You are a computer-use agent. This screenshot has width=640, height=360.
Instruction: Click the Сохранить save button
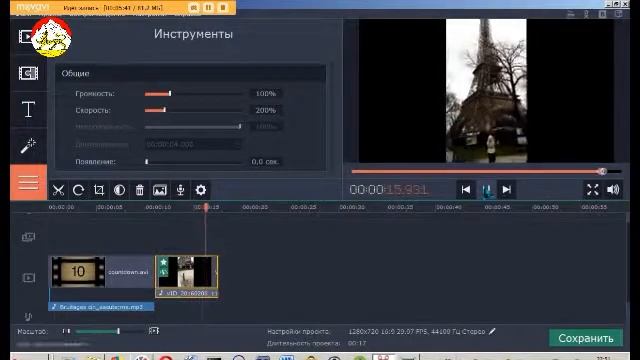(x=586, y=338)
